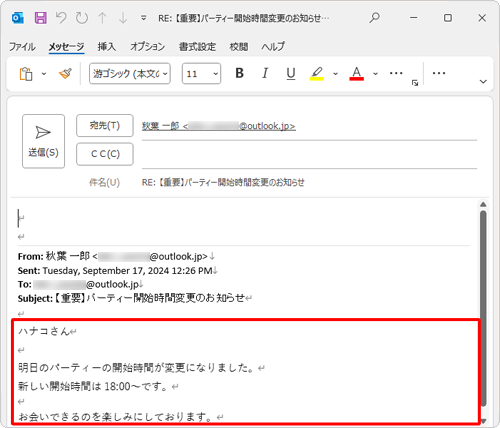Image resolution: width=500 pixels, height=428 pixels.
Task: Show more ribbon commands ellipsis
Action: point(439,73)
